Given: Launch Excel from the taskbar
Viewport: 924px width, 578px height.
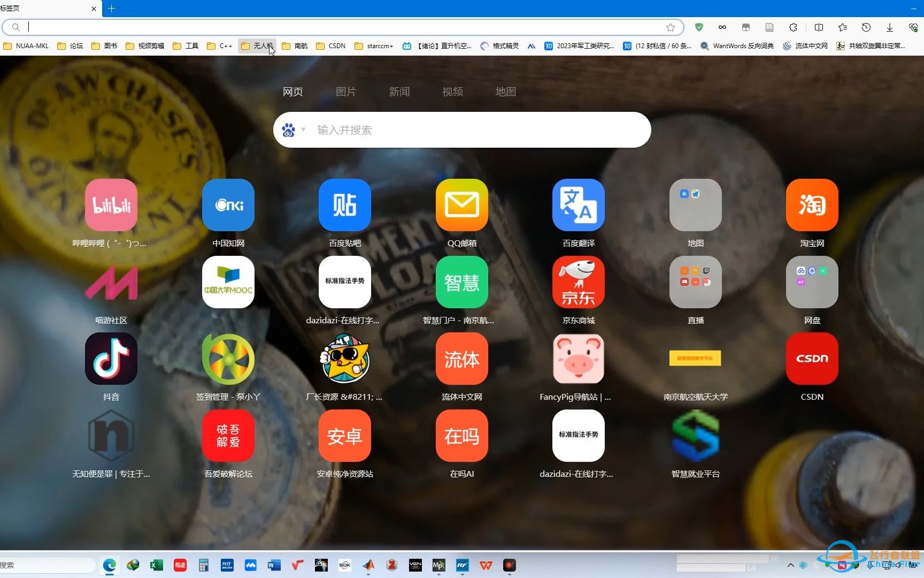Looking at the screenshot, I should coord(157,565).
